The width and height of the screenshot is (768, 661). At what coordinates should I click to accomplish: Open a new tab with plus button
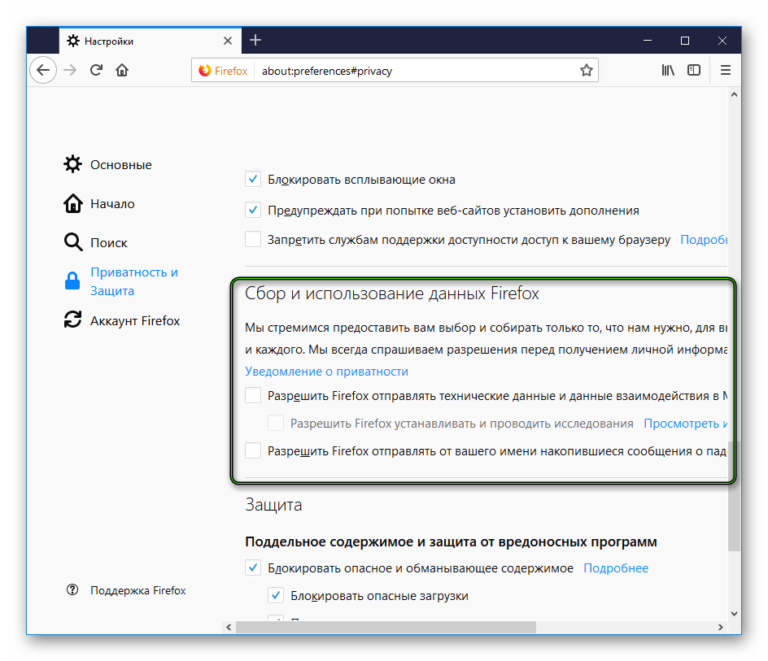pos(255,40)
